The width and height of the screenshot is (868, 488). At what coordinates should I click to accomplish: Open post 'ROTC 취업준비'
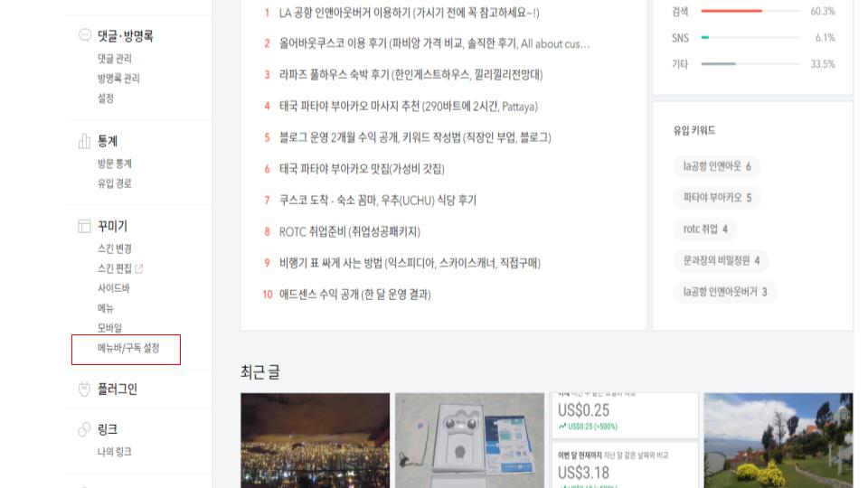[x=349, y=232]
